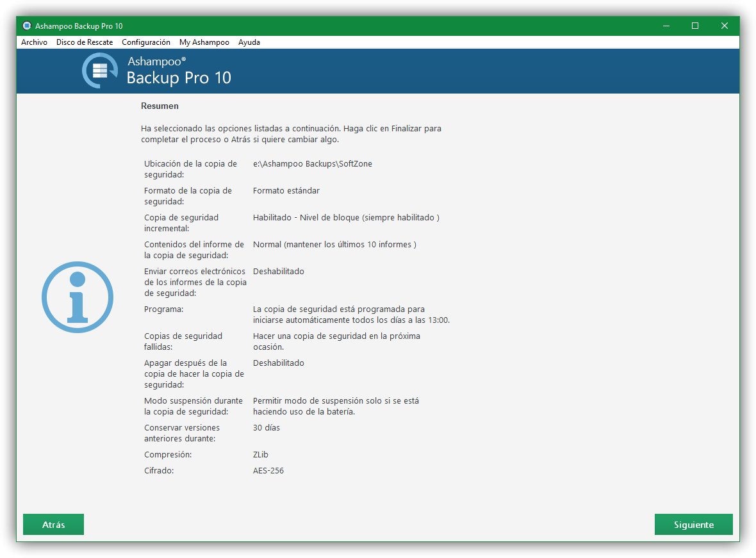This screenshot has width=756, height=558.
Task: Open the Ayuda menu
Action: click(x=249, y=42)
